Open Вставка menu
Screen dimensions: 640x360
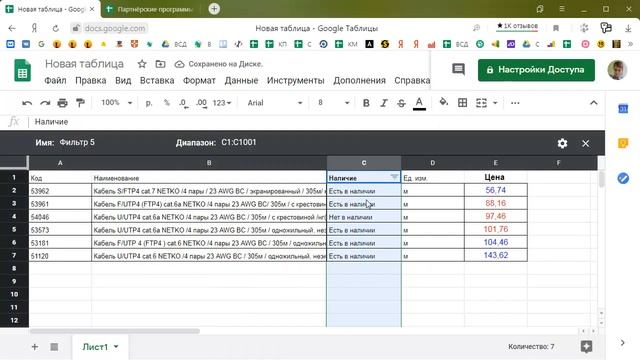click(157, 80)
